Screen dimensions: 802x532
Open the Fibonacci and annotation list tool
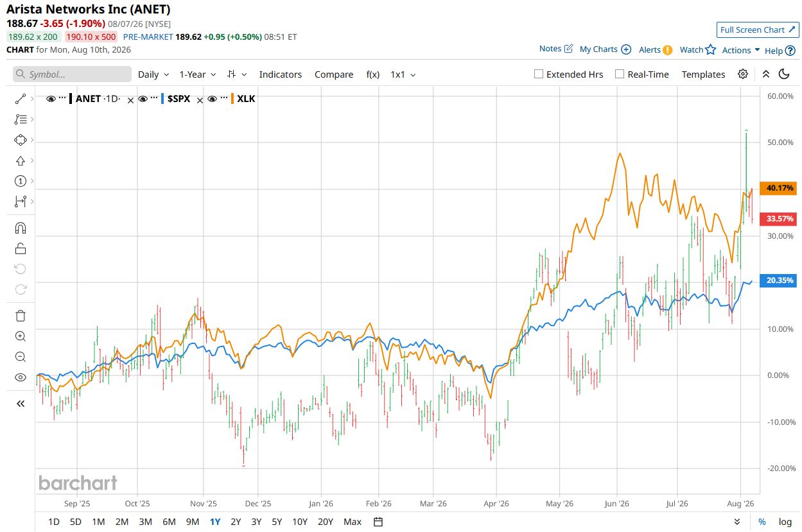20,119
